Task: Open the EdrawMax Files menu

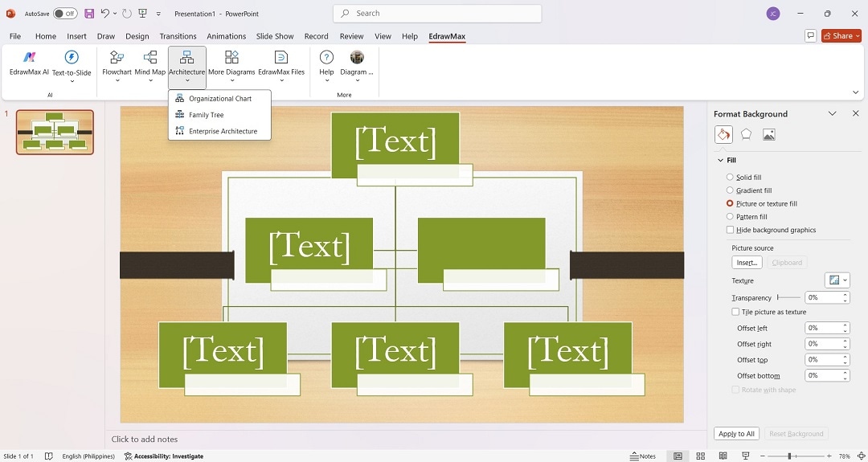Action: 281,67
